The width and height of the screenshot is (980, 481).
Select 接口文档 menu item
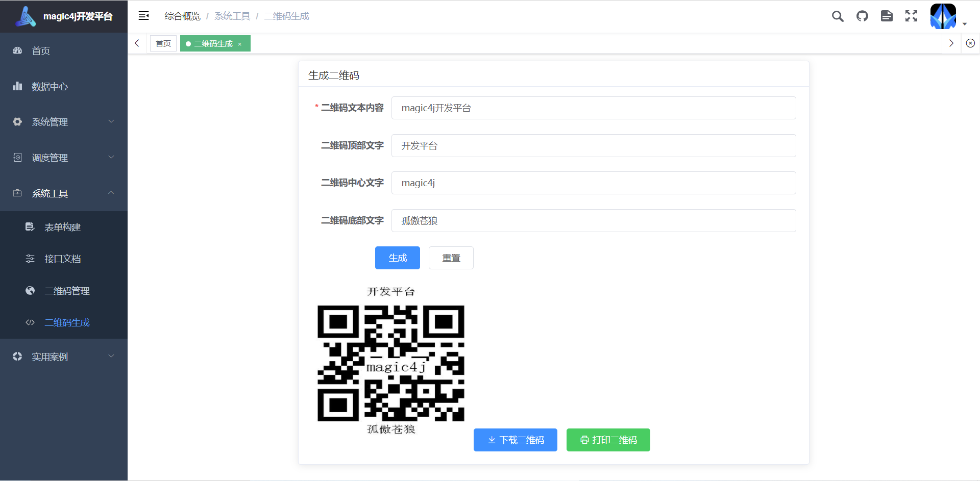64,259
